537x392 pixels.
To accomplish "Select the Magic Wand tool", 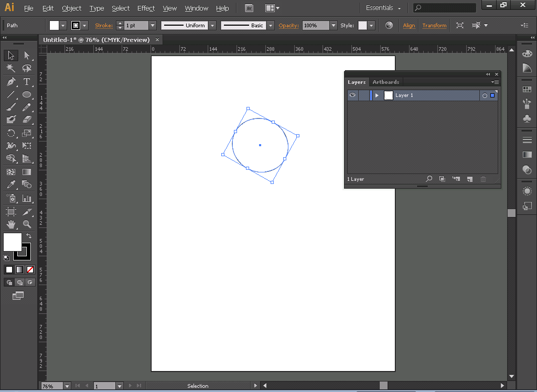I will point(11,69).
